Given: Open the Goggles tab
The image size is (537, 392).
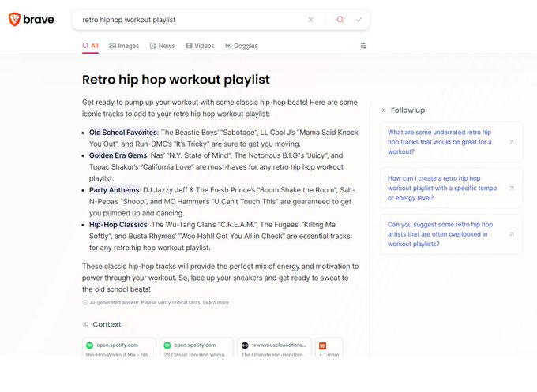Looking at the screenshot, I should (x=242, y=46).
